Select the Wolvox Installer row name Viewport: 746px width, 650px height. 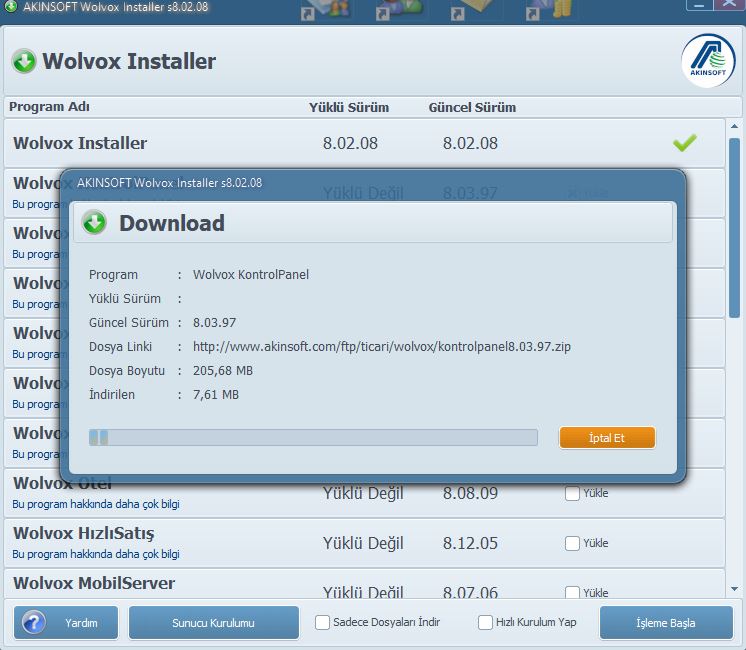(x=80, y=143)
